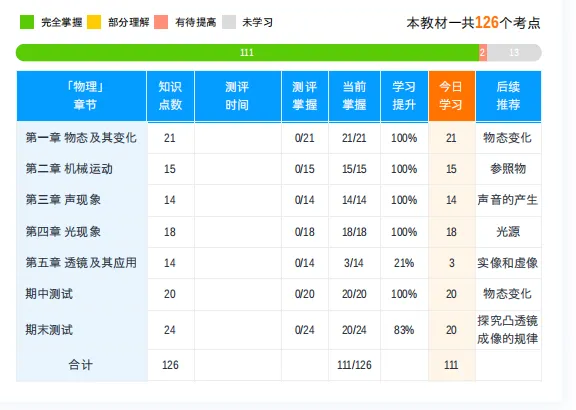Viewport: 576px width, 410px height.
Task: Click the 0/20 assessment mastery cell
Action: [305, 294]
